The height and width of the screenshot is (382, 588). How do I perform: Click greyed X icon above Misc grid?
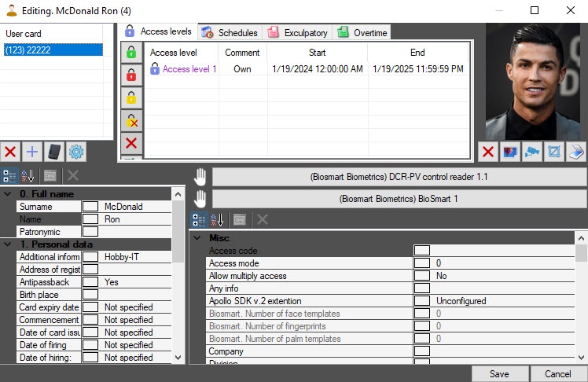[263, 219]
